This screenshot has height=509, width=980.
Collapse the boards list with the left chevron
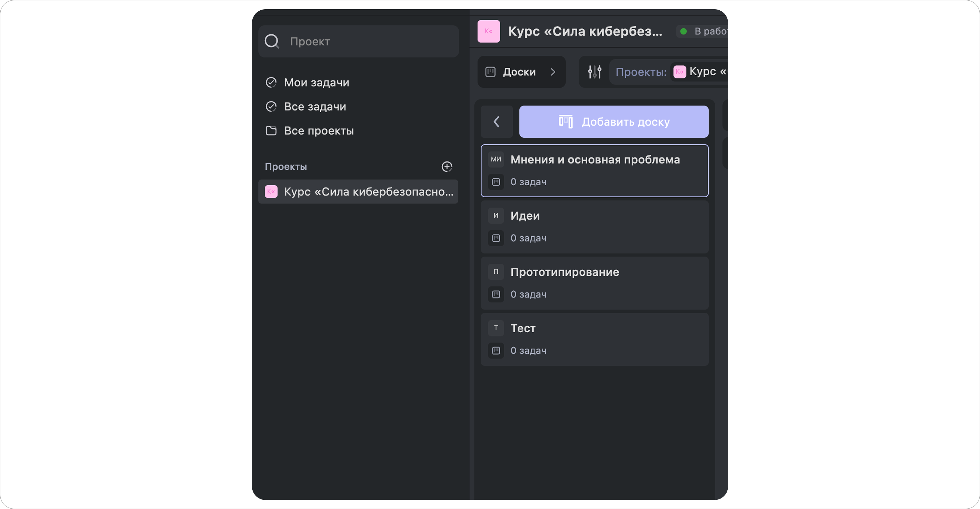click(497, 122)
